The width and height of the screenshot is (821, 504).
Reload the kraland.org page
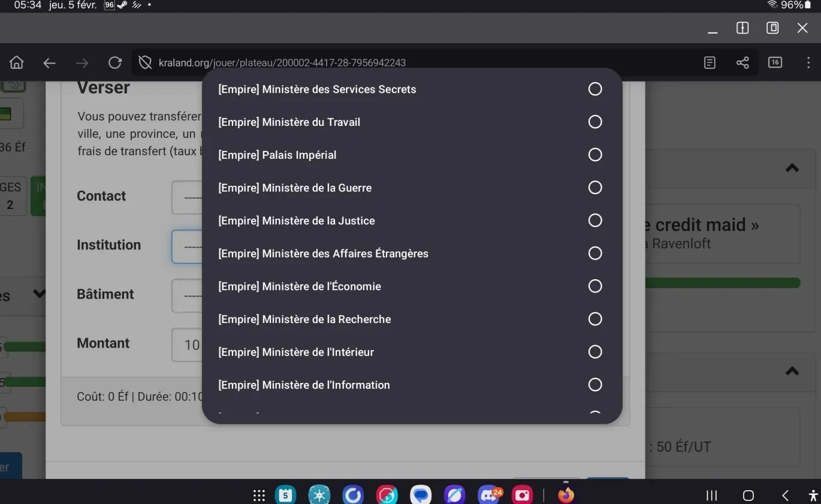point(115,63)
